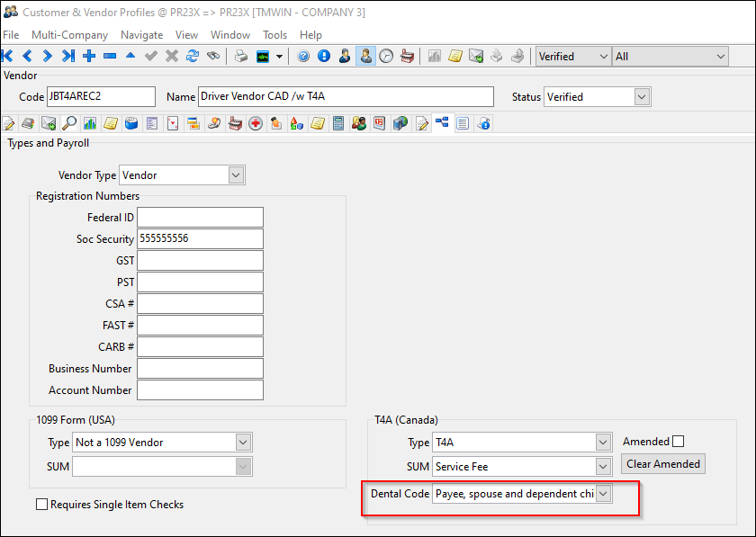The height and width of the screenshot is (537, 756).
Task: Click the binoculars find icon
Action: pos(213,56)
